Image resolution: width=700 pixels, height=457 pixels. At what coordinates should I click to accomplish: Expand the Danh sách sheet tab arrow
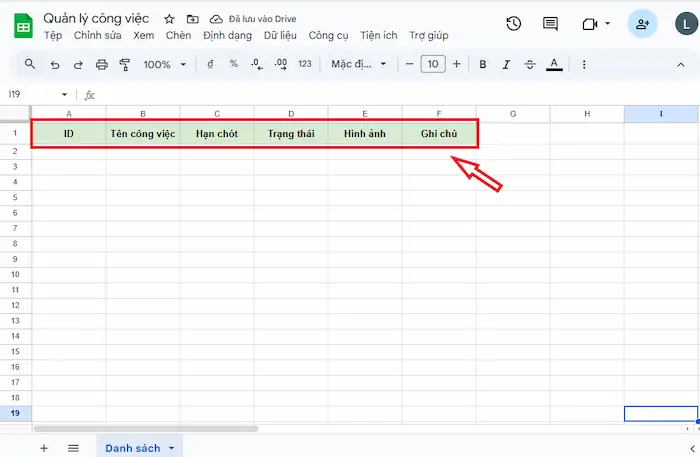[171, 448]
